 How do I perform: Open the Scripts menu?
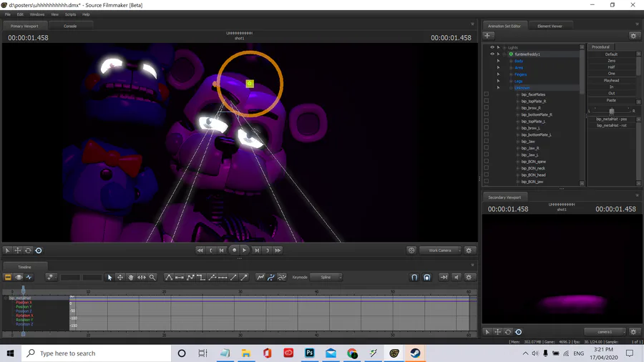[70, 14]
